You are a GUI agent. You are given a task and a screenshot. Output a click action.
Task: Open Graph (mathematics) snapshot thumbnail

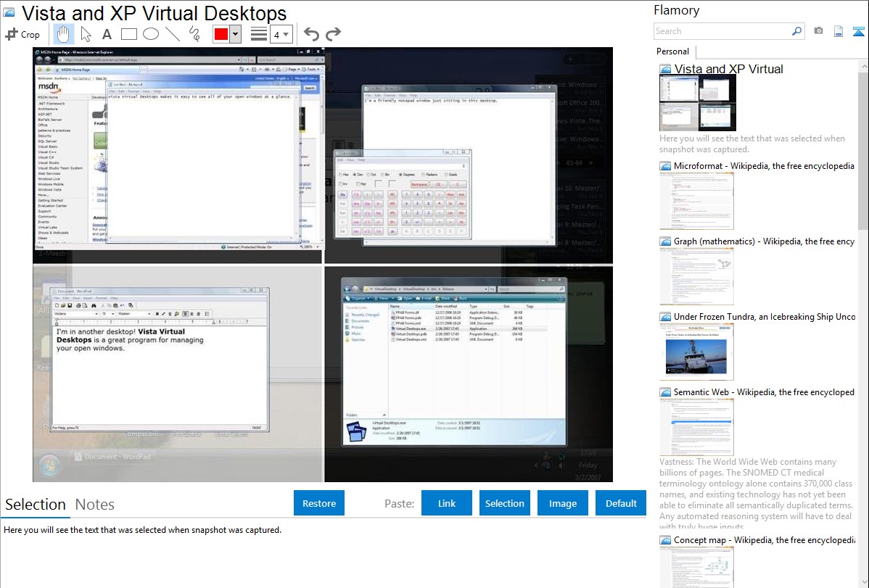point(696,276)
